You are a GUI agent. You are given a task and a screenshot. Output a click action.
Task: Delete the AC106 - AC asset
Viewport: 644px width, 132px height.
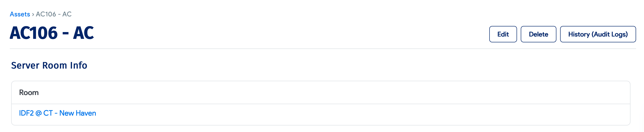538,34
